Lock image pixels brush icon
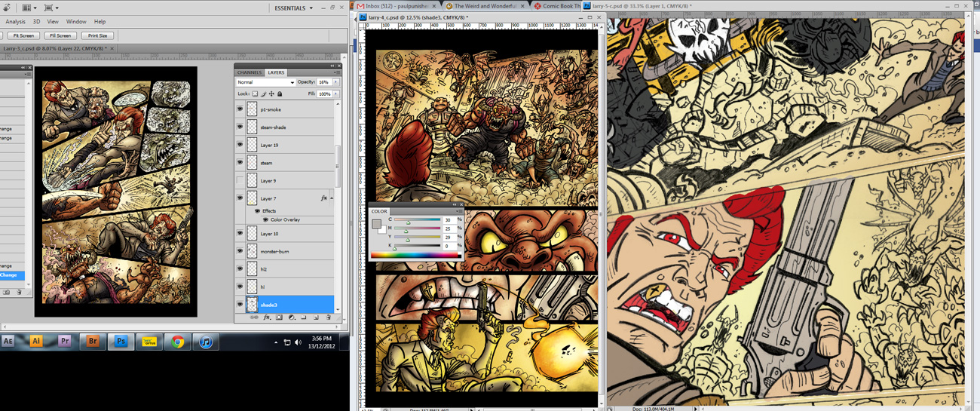980x411 pixels. point(263,94)
